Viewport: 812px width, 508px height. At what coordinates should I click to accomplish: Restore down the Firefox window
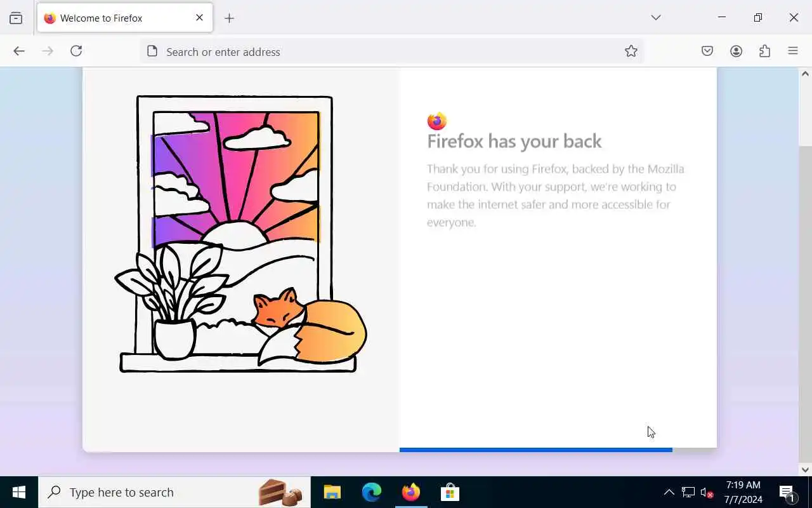[757, 18]
